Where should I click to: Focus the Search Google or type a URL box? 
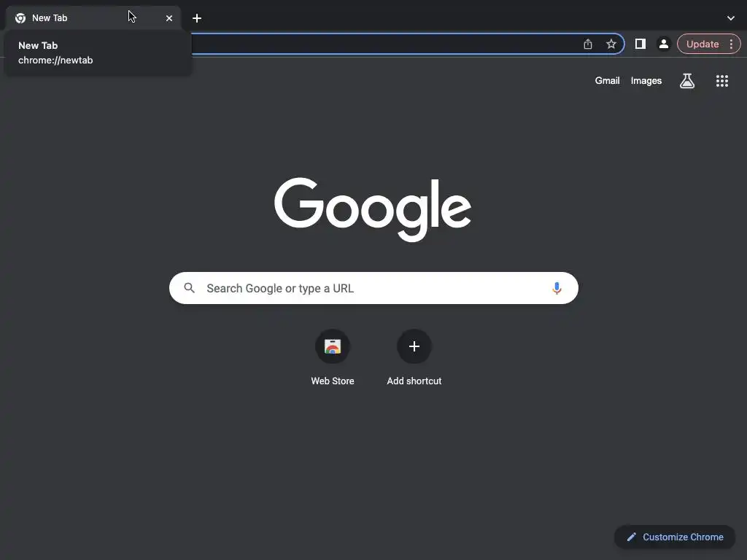tap(373, 288)
